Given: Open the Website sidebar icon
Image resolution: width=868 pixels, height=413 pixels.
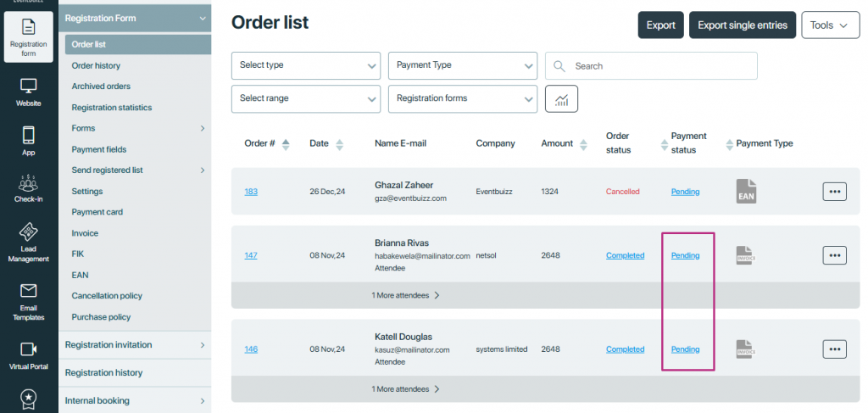Looking at the screenshot, I should coord(28,92).
